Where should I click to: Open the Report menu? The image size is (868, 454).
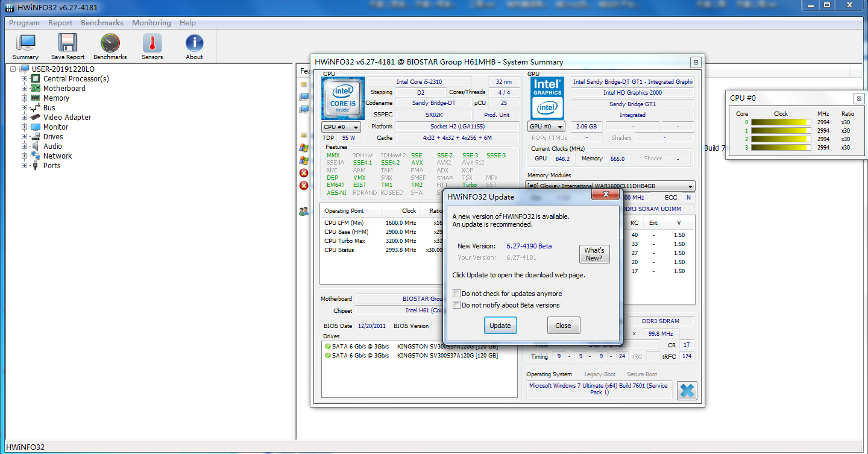coord(60,23)
